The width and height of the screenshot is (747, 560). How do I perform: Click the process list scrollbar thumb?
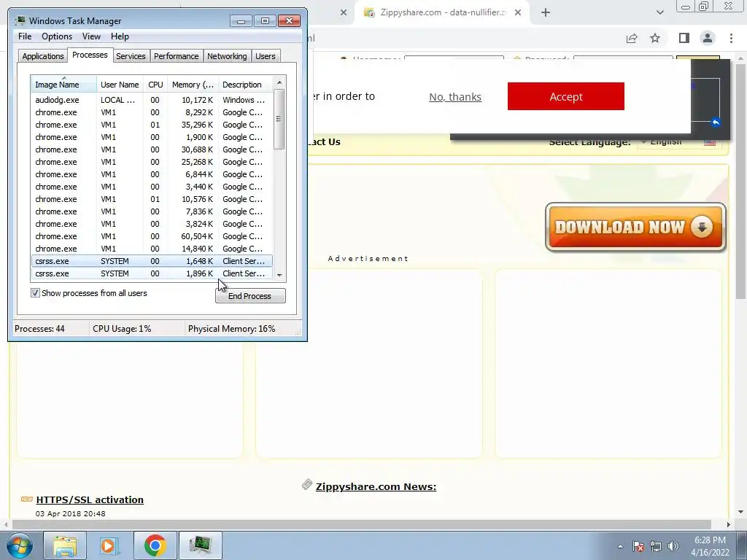[x=279, y=119]
